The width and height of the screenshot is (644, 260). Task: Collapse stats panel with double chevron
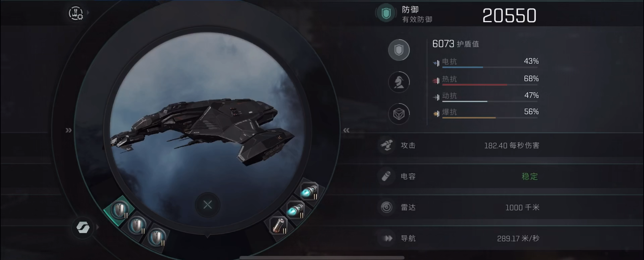point(346,130)
